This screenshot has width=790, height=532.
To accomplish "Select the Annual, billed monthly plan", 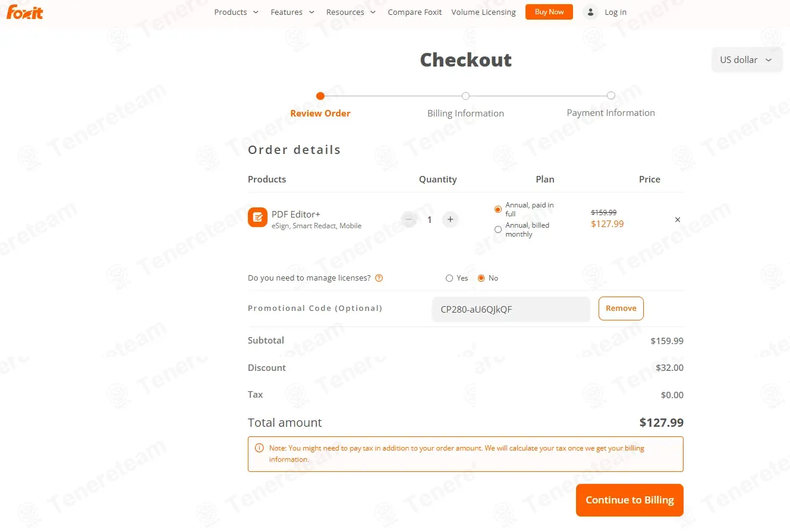I will pos(498,229).
